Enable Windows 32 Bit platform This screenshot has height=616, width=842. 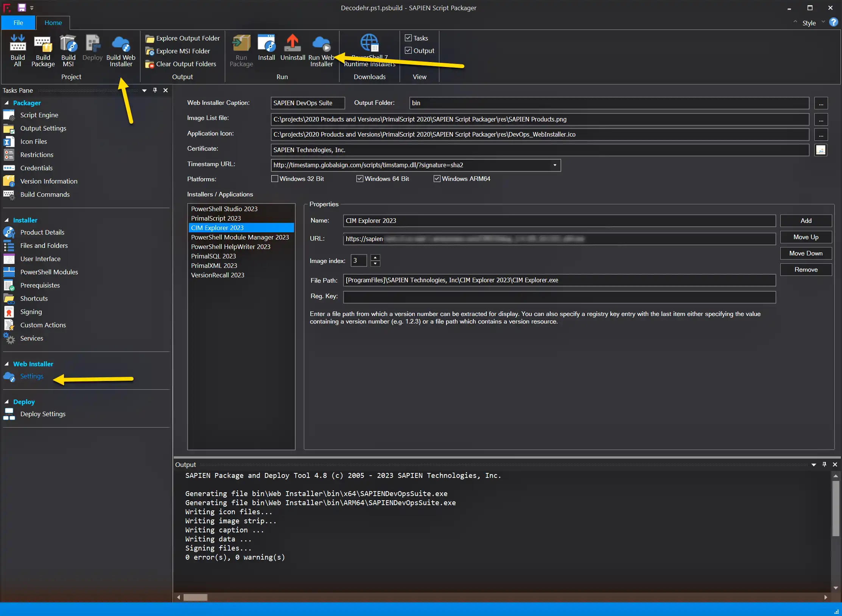pyautogui.click(x=275, y=179)
